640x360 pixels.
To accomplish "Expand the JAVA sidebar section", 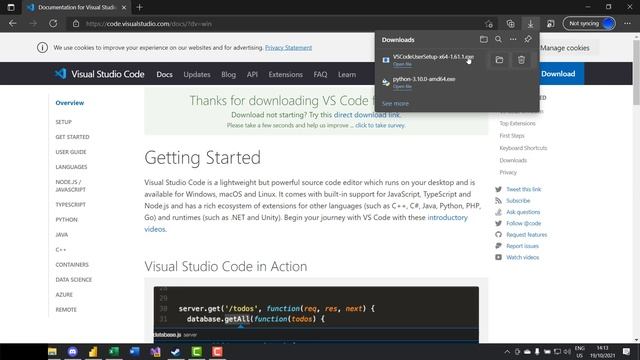I will point(62,235).
